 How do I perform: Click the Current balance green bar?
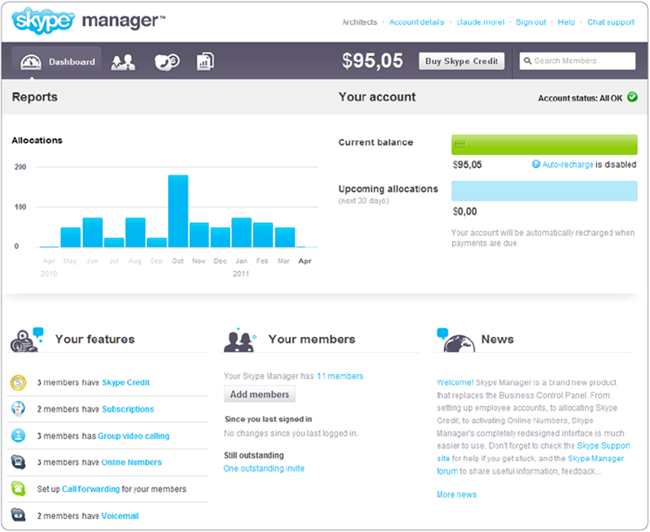(544, 144)
